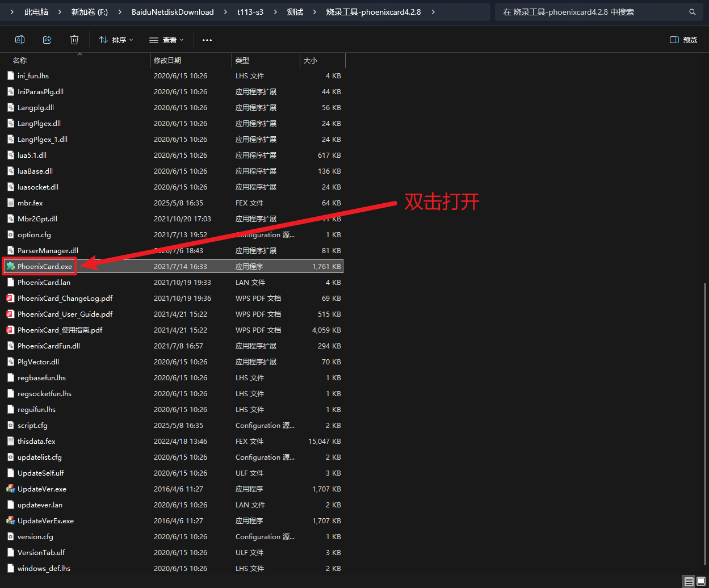Click 烧录工具-phoenixcard4.2.8 breadcrumb segment
This screenshot has width=709, height=588.
[374, 12]
